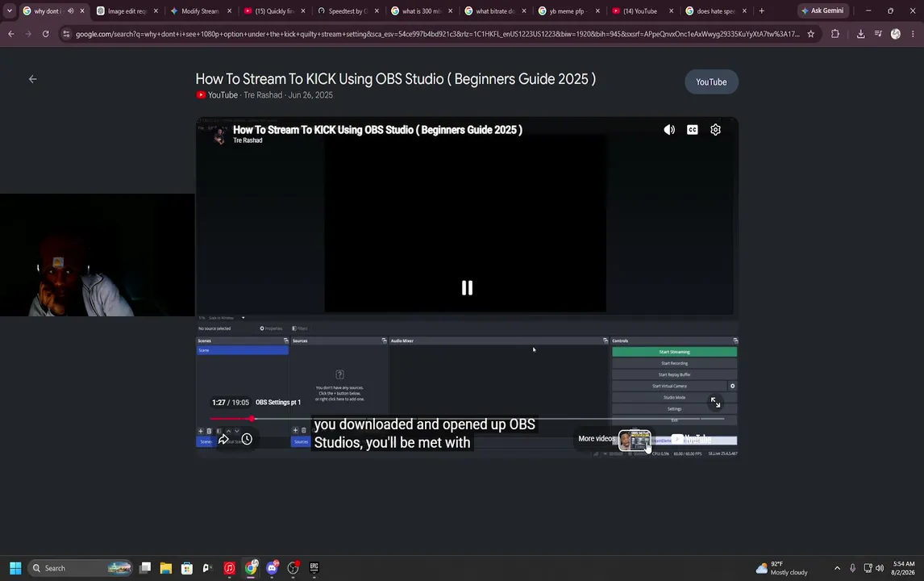Open Chrome downloads panel
The width and height of the screenshot is (924, 581).
coord(861,34)
